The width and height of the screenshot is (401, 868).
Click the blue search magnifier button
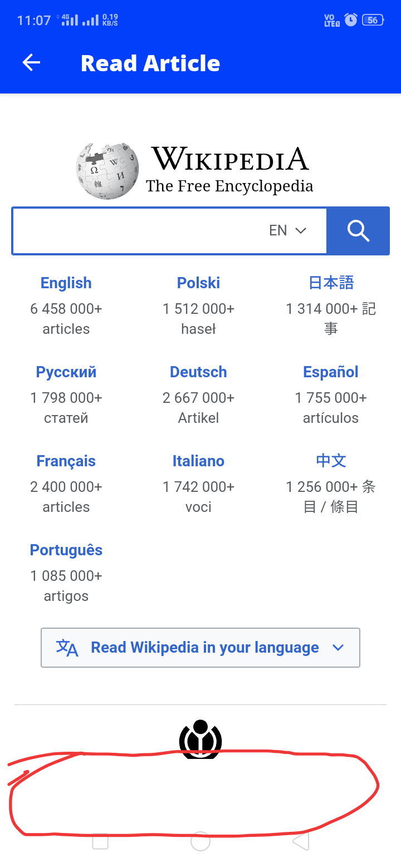click(x=358, y=230)
